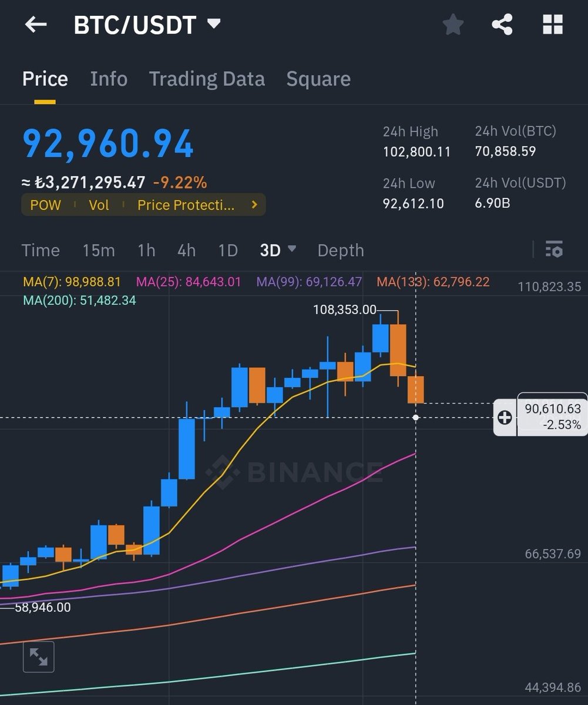Select the 1h interval
588x705 pixels.
[146, 250]
